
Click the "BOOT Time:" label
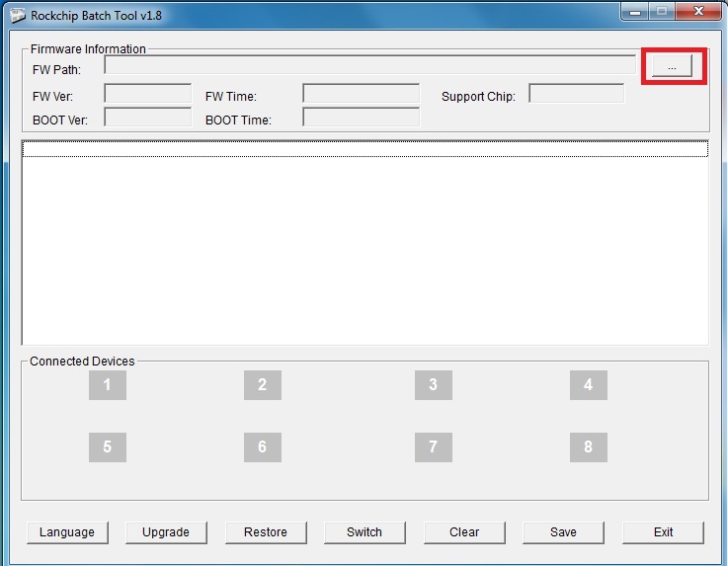(x=238, y=121)
